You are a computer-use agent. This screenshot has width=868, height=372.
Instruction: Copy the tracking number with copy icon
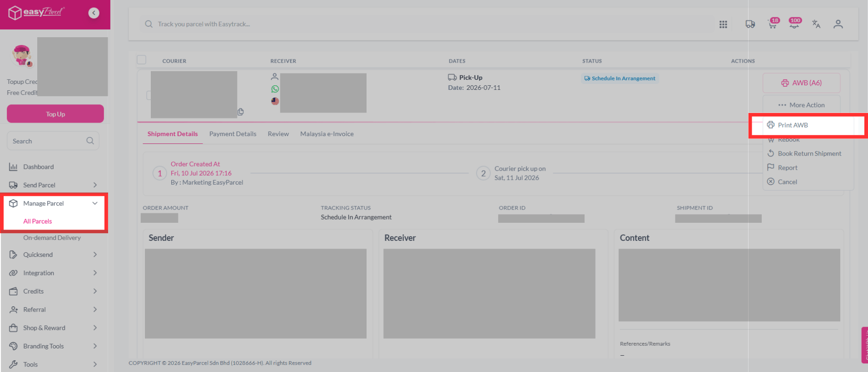pos(241,112)
